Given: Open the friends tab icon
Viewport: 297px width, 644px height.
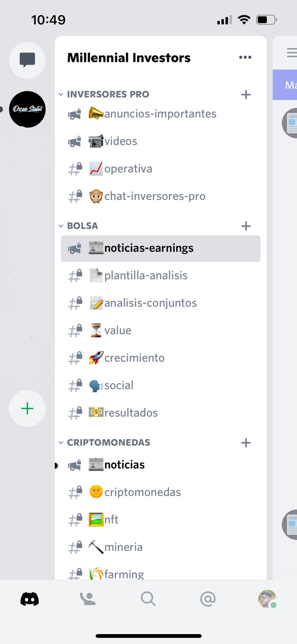Looking at the screenshot, I should click(88, 599).
